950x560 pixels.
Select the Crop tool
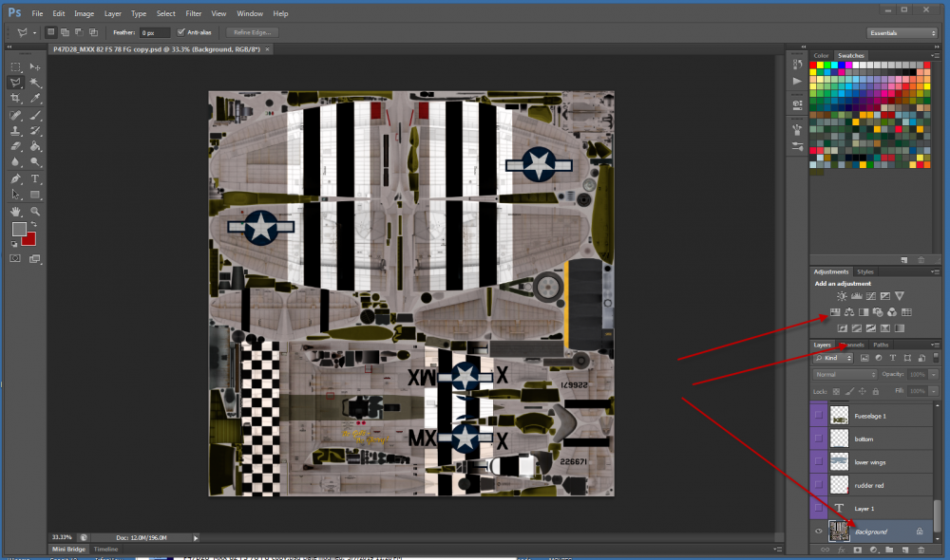point(16,99)
